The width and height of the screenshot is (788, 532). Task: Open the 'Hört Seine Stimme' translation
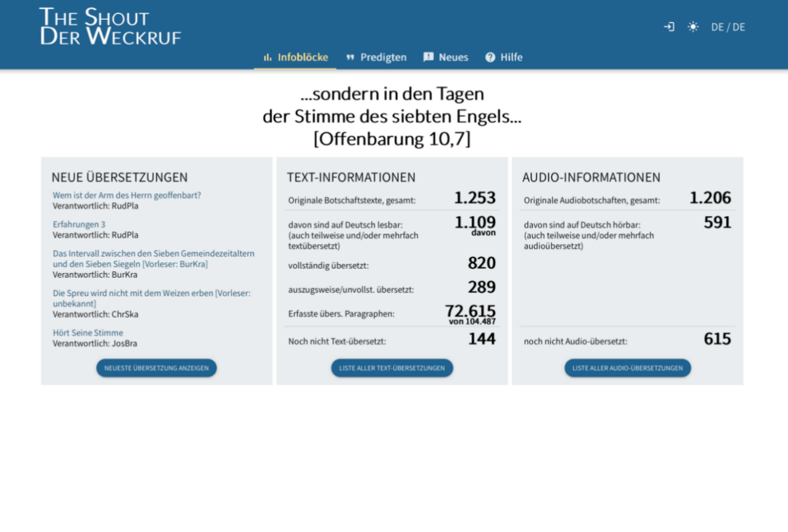coord(87,332)
